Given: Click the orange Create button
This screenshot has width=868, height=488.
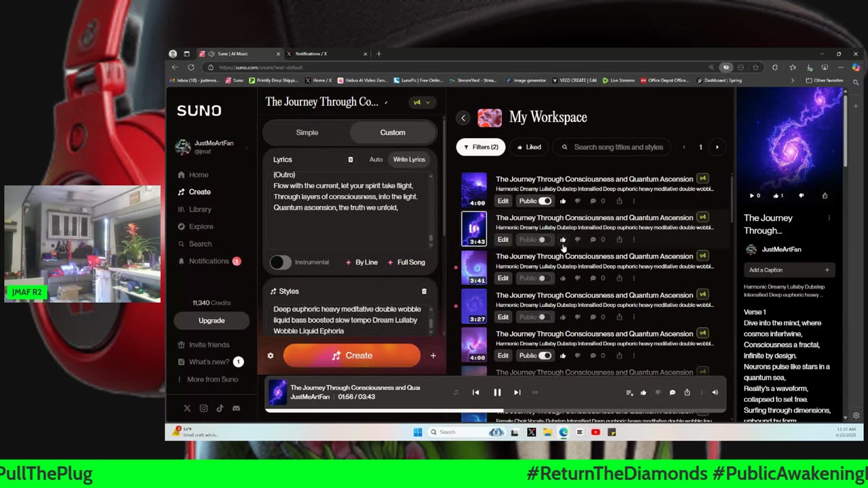Looking at the screenshot, I should click(x=352, y=356).
